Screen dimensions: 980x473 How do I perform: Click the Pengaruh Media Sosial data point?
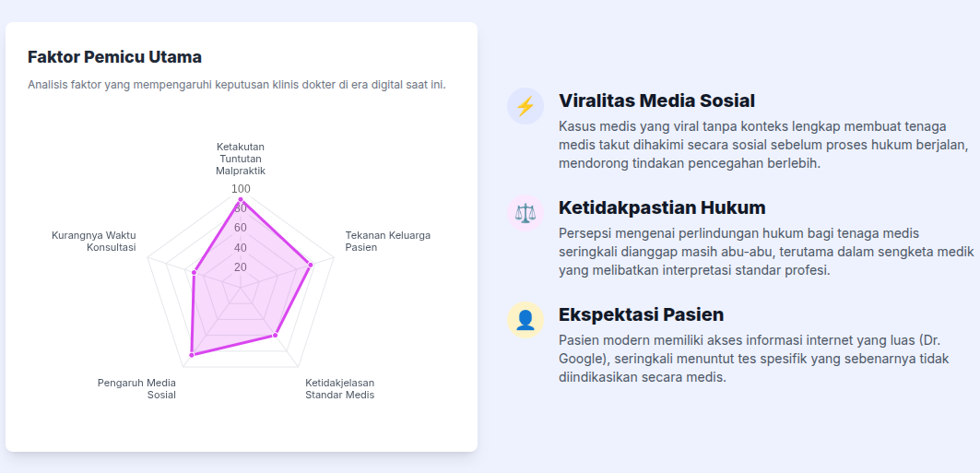[x=192, y=354]
